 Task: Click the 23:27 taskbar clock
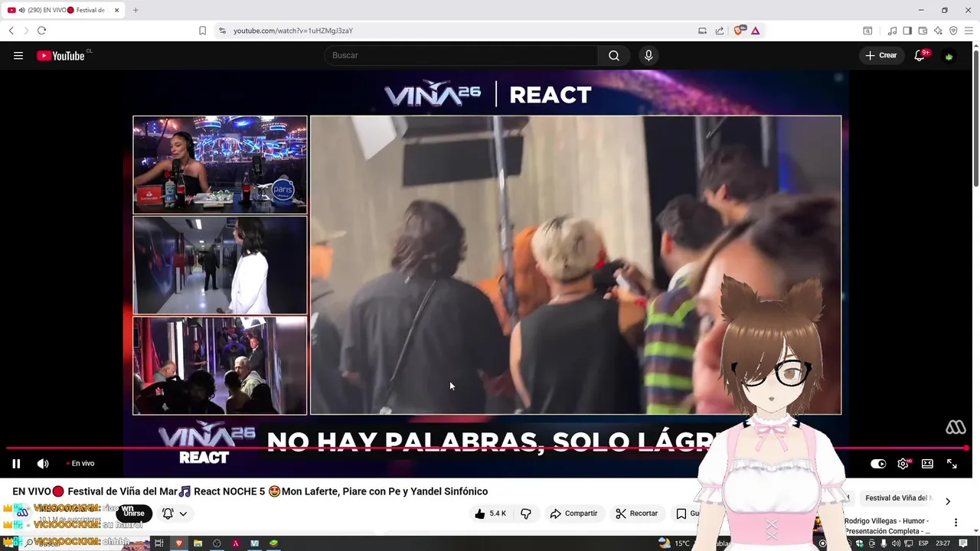(x=942, y=543)
